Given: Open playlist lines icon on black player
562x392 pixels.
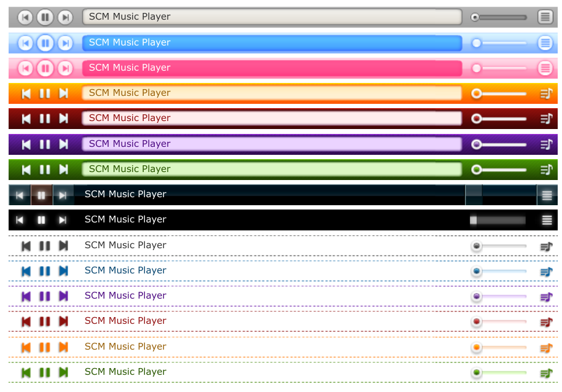Looking at the screenshot, I should (547, 220).
